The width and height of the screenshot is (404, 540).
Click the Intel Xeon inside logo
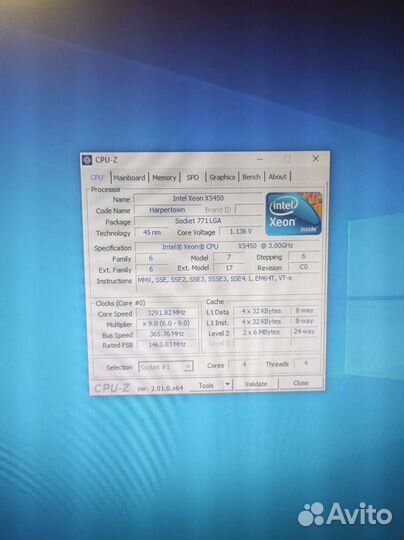294,214
